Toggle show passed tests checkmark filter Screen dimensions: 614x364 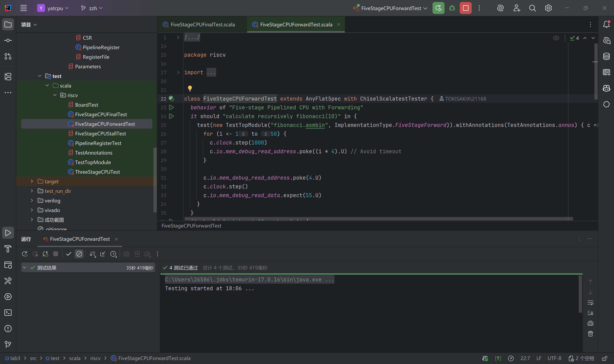coord(69,254)
